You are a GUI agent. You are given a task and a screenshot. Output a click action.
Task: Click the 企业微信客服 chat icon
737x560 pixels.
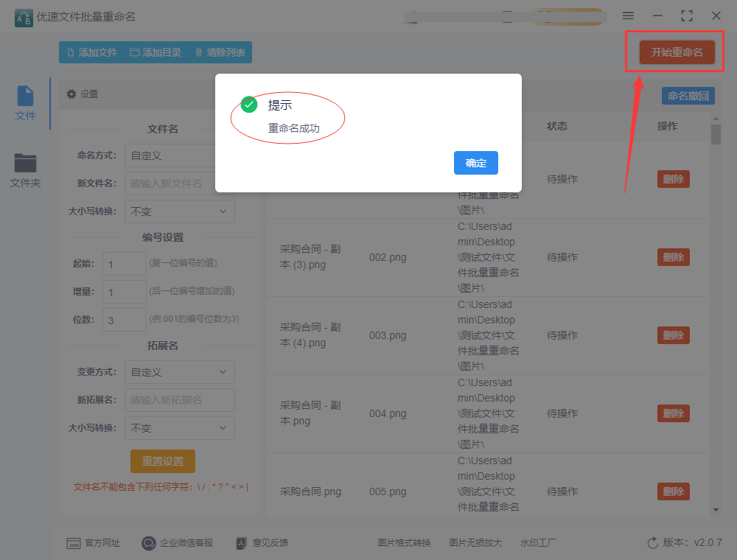149,544
